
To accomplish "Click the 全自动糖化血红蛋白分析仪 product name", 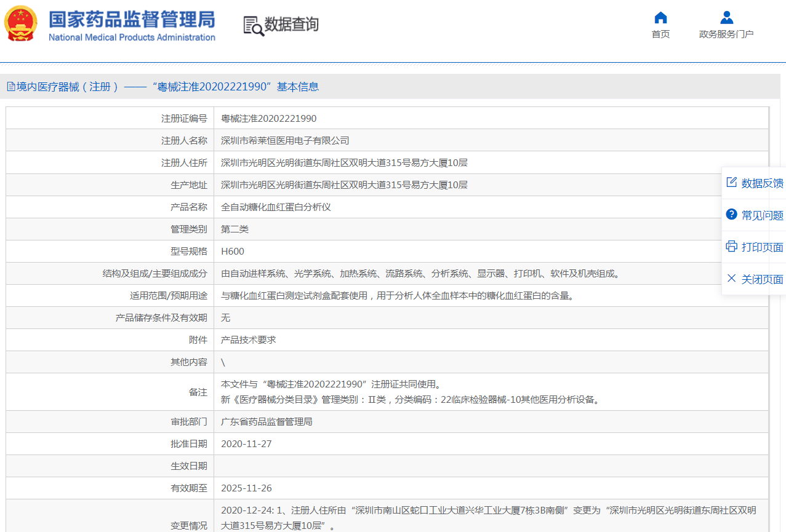I will [x=276, y=207].
